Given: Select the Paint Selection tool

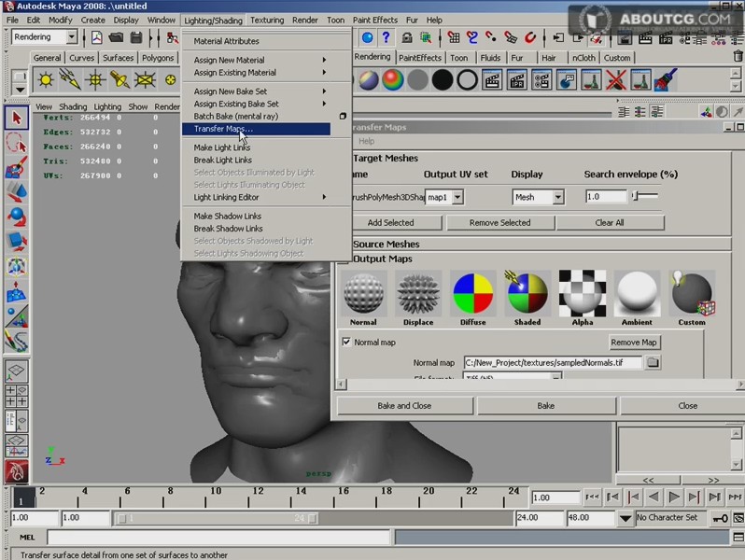Looking at the screenshot, I should 17,167.
